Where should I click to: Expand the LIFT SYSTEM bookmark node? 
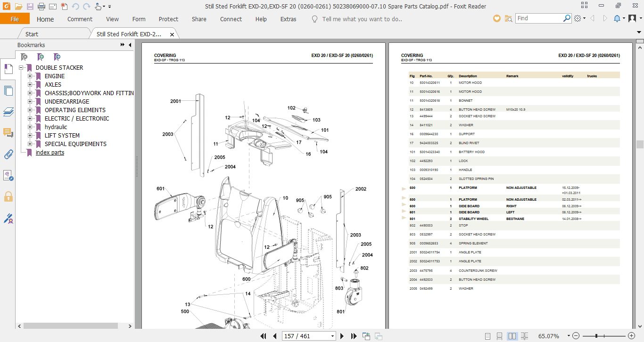pos(30,136)
